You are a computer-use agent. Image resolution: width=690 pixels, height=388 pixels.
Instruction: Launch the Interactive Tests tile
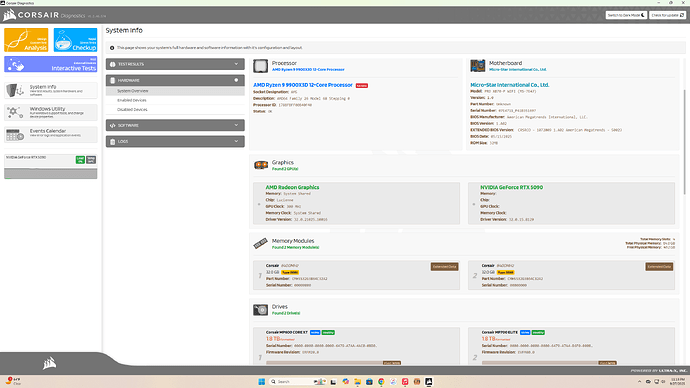(51, 64)
